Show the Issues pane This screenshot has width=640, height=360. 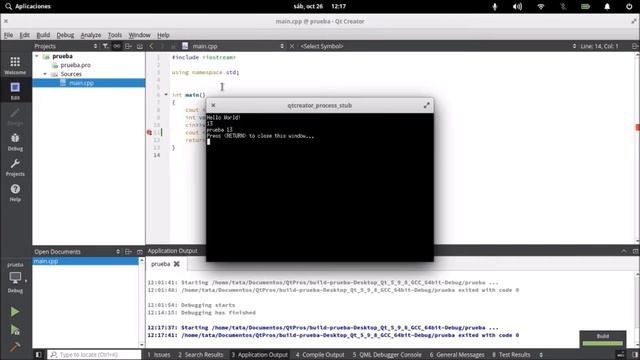coord(159,355)
